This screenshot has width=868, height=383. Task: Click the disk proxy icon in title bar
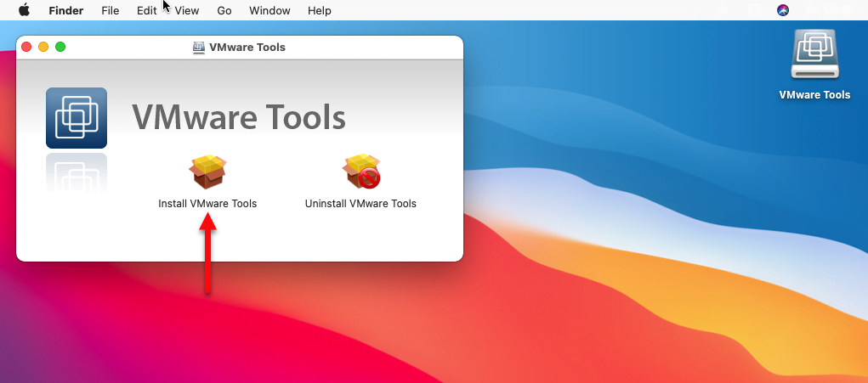pyautogui.click(x=199, y=48)
